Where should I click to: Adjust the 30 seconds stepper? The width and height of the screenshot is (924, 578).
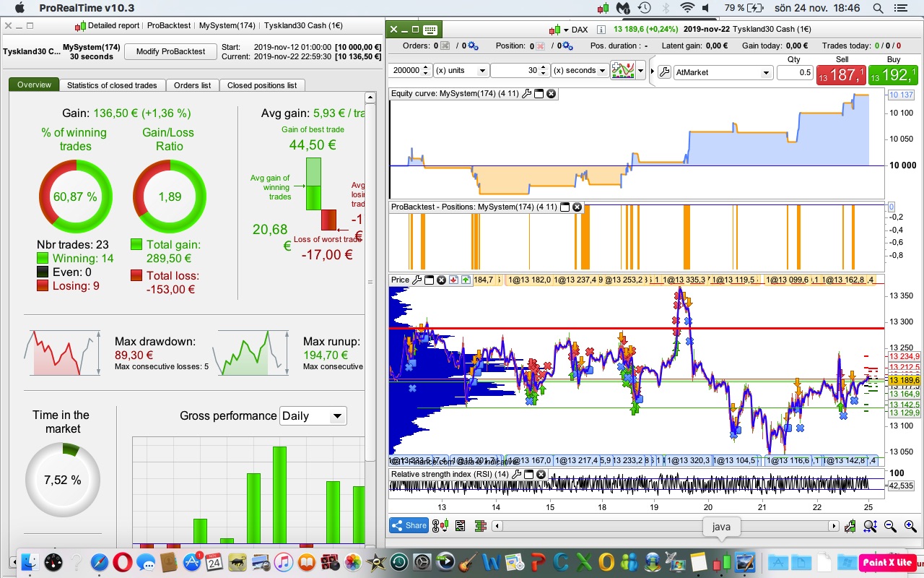pos(544,71)
